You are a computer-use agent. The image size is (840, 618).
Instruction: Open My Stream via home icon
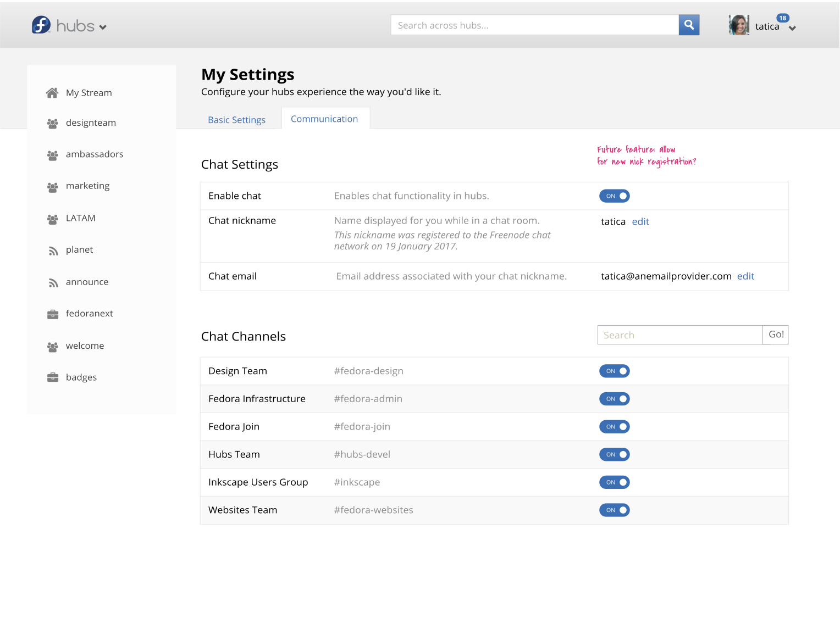(52, 93)
